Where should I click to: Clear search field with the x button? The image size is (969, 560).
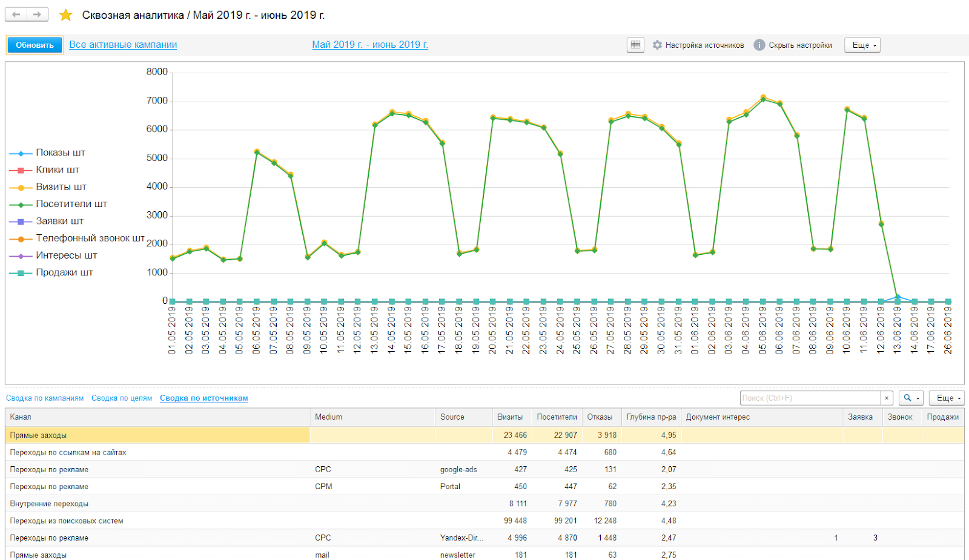pyautogui.click(x=887, y=398)
